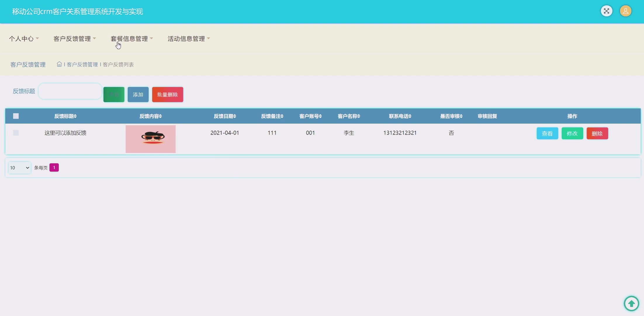Open the 个人中心 menu

[x=23, y=38]
